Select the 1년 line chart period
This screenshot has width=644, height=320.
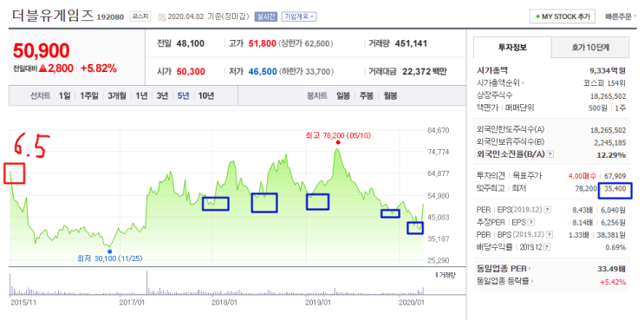[x=141, y=96]
